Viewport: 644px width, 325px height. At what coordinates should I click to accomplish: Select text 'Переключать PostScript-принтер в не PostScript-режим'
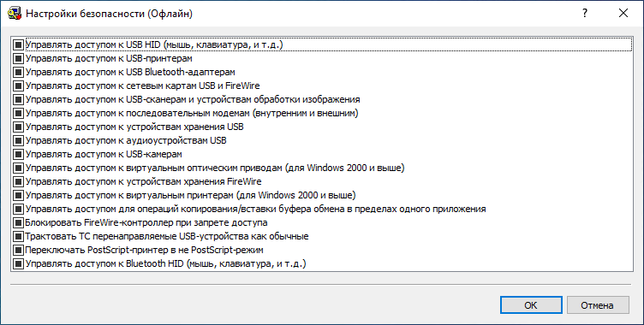pyautogui.click(x=144, y=250)
